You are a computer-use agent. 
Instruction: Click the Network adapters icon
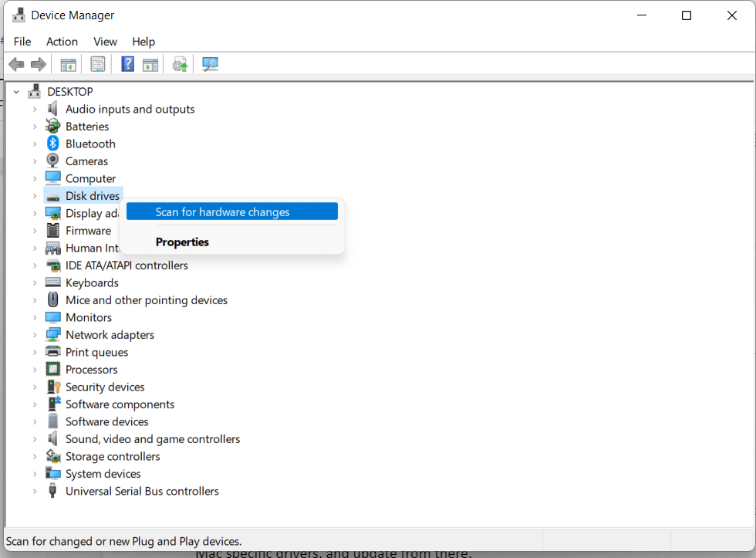53,334
